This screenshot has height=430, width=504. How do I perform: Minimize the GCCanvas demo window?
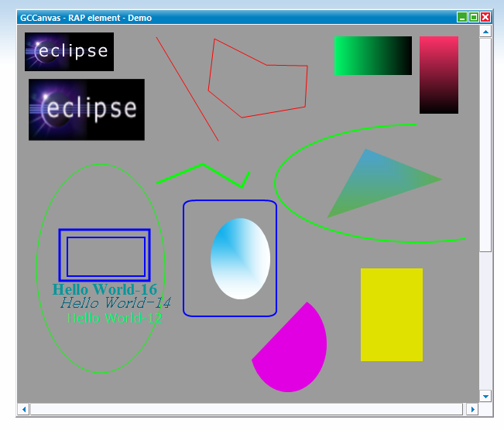coord(462,17)
